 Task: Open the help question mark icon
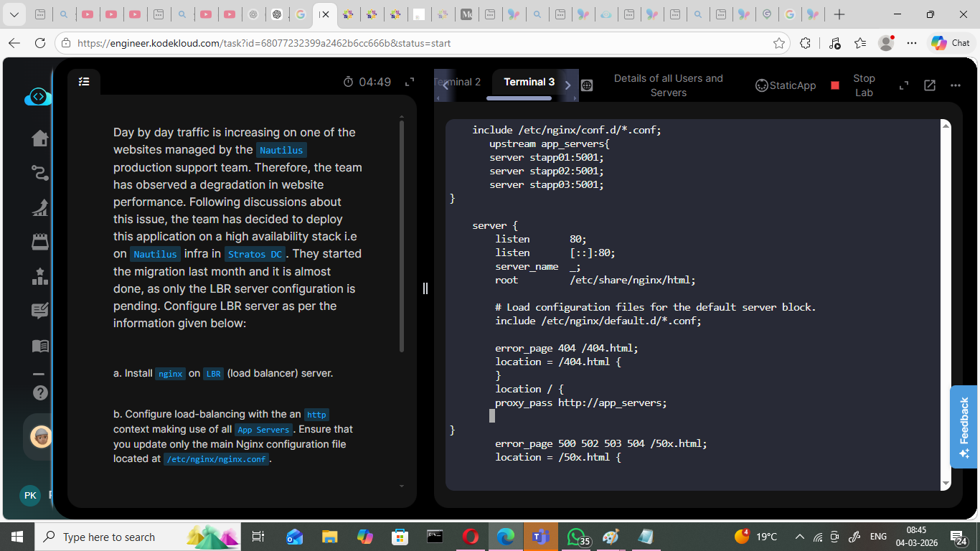pyautogui.click(x=40, y=392)
